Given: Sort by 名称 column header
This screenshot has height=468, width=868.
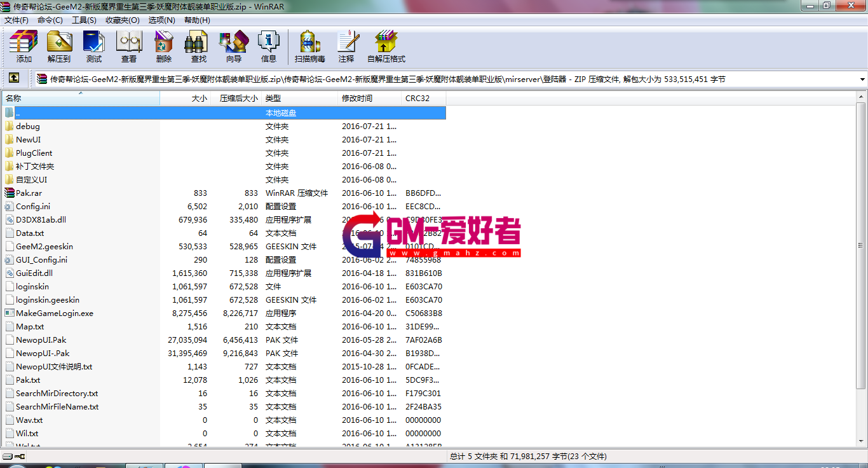Looking at the screenshot, I should click(x=81, y=99).
